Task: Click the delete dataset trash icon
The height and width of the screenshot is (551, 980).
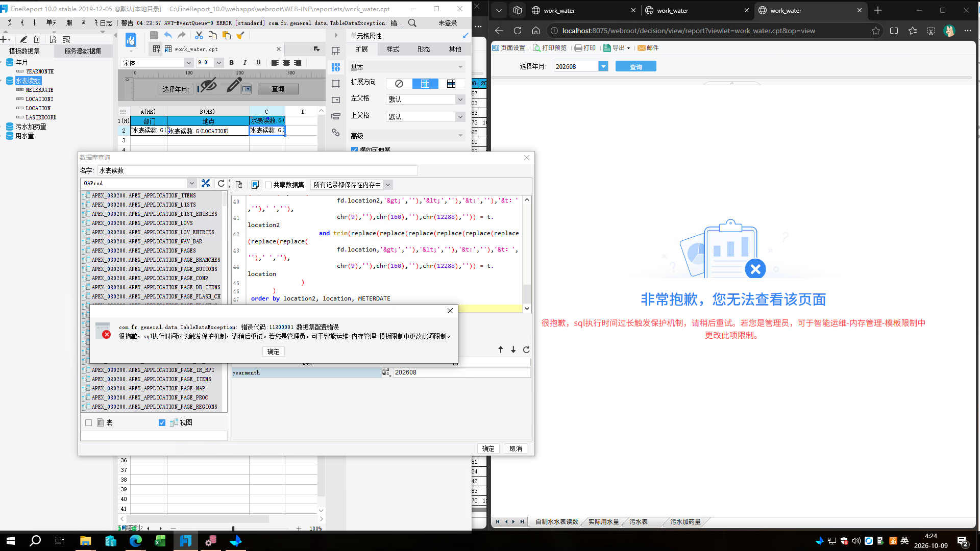Action: point(37,39)
